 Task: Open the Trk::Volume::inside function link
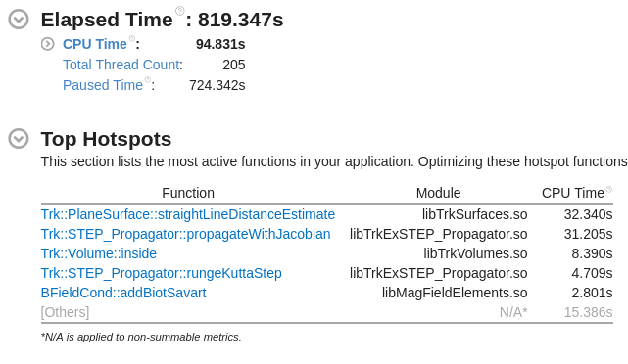[99, 253]
